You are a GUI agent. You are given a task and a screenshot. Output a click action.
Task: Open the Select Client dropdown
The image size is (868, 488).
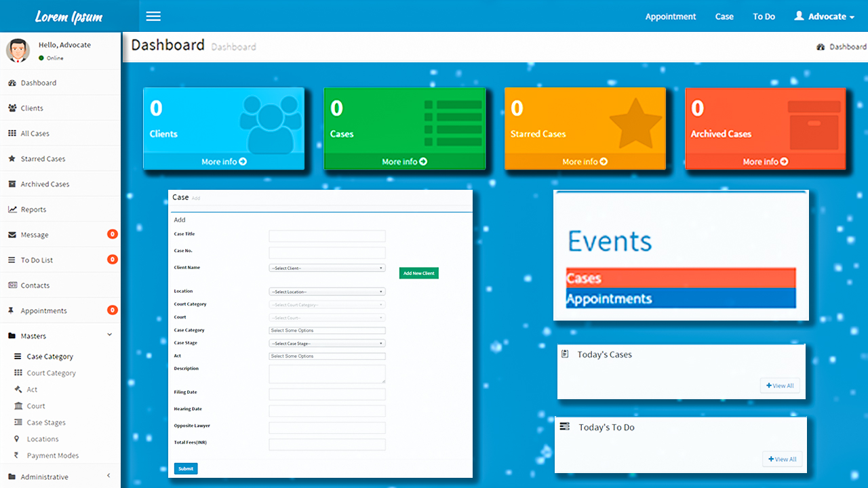(327, 268)
